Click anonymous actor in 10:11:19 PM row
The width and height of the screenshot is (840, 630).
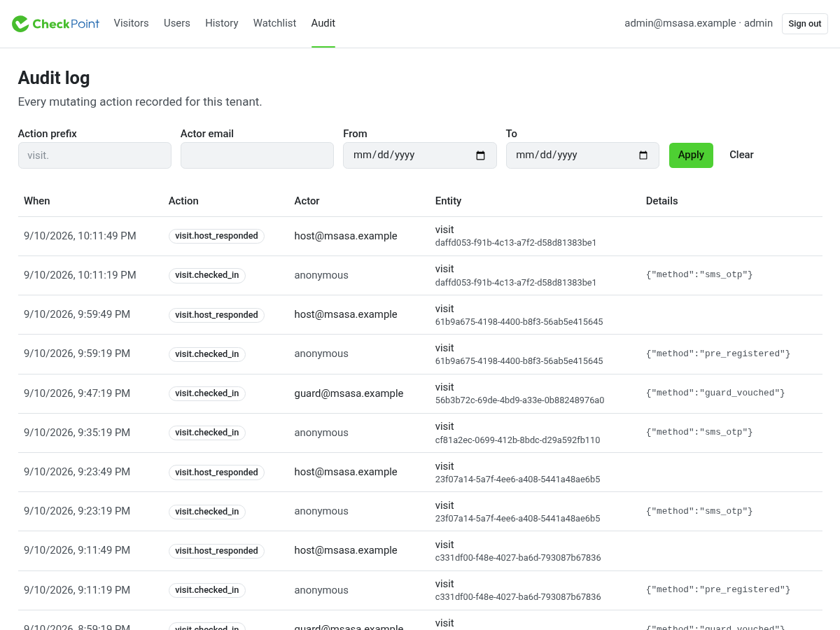click(x=321, y=275)
